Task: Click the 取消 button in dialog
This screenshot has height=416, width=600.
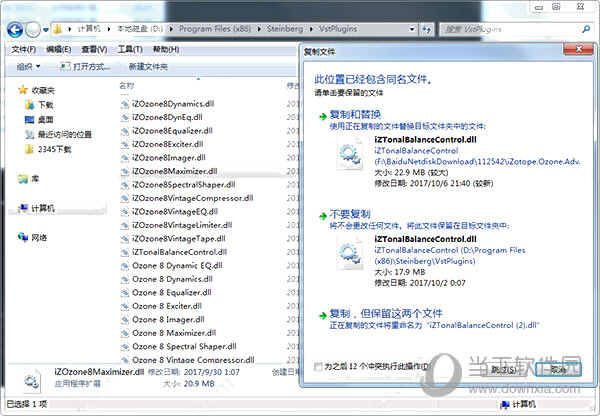Action: (x=558, y=369)
